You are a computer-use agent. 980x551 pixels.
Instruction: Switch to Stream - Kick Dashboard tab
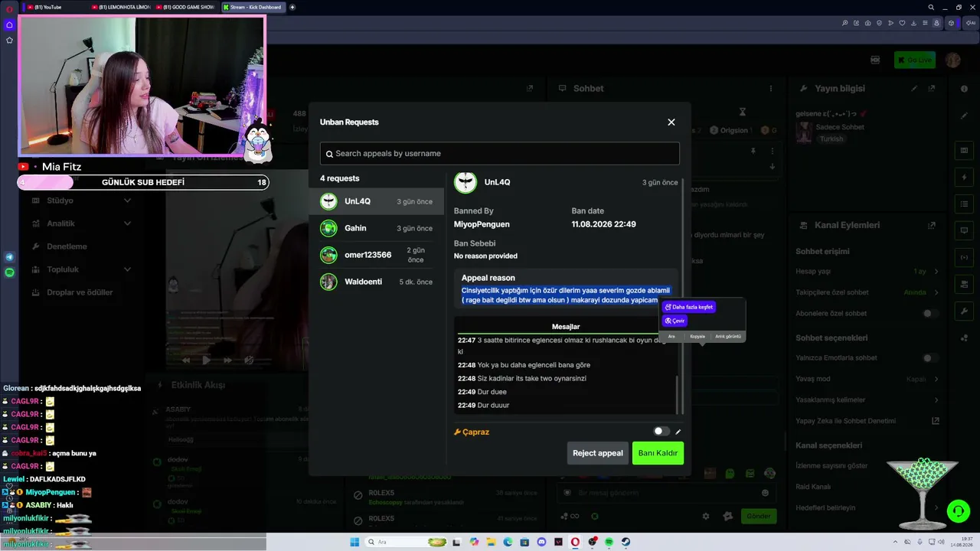tap(253, 7)
